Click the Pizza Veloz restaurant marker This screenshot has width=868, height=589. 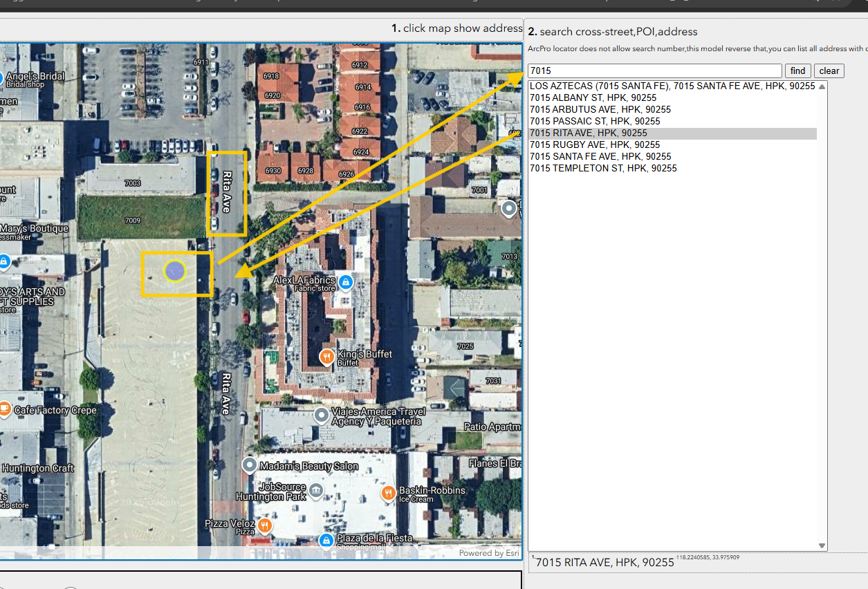264,526
